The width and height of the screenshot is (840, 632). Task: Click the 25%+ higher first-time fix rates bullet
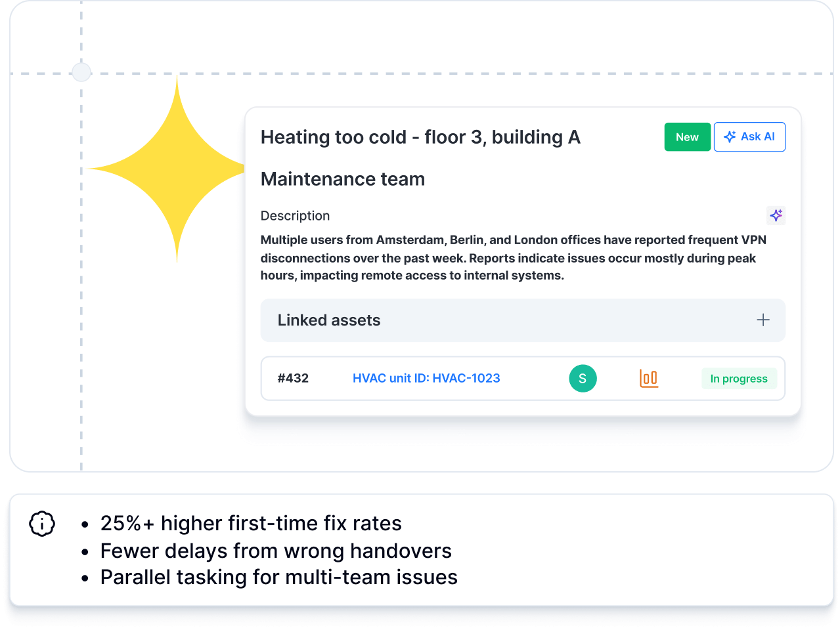250,524
